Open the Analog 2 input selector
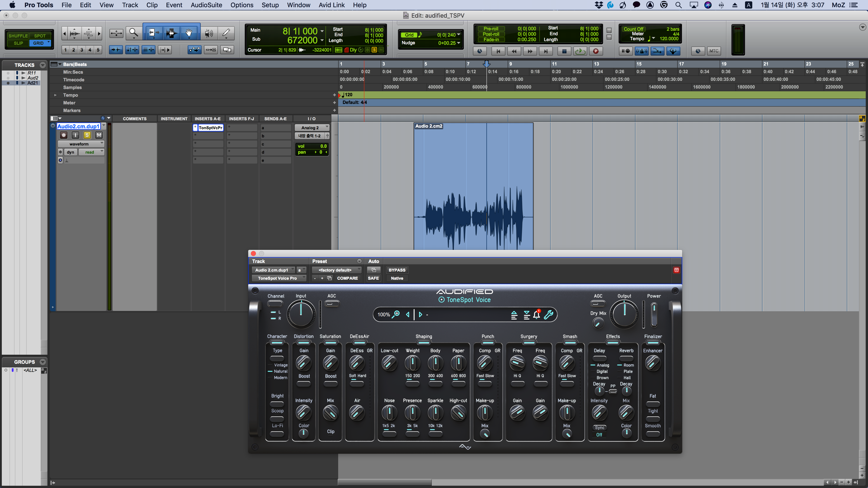 pos(312,128)
